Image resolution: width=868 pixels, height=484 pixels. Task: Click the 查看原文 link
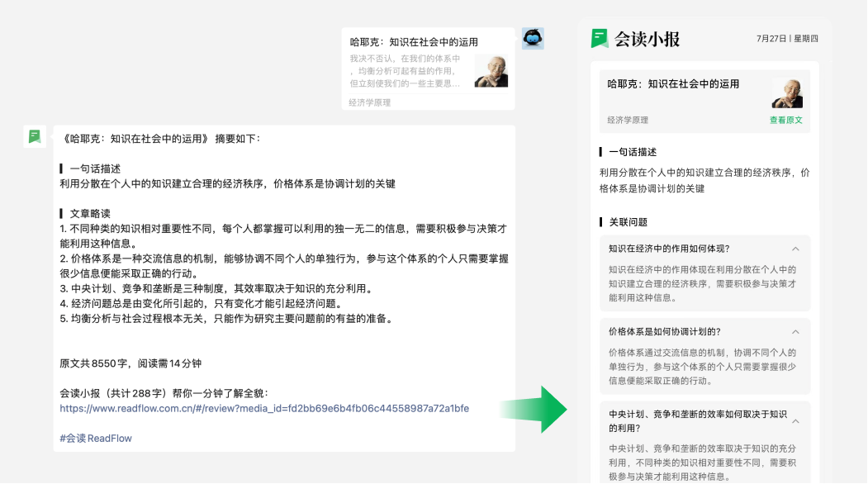[785, 120]
